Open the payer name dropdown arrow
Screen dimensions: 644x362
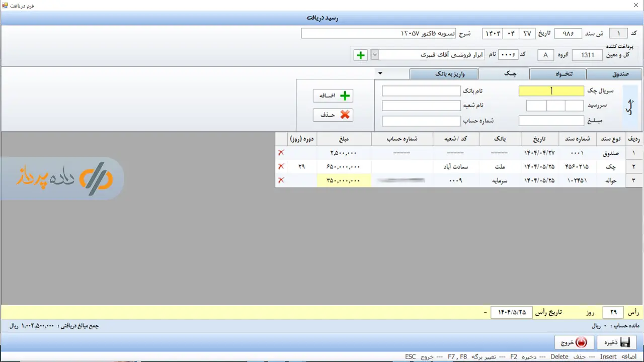pyautogui.click(x=374, y=55)
